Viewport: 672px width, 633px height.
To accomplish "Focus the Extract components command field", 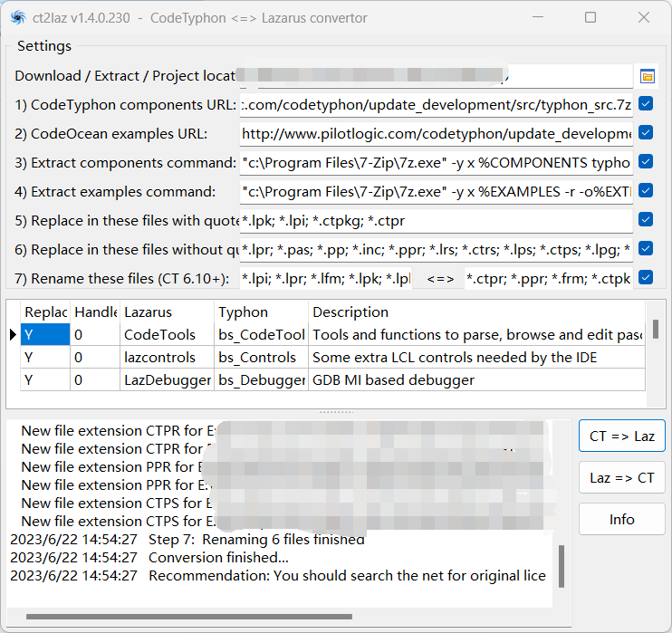I will point(436,163).
